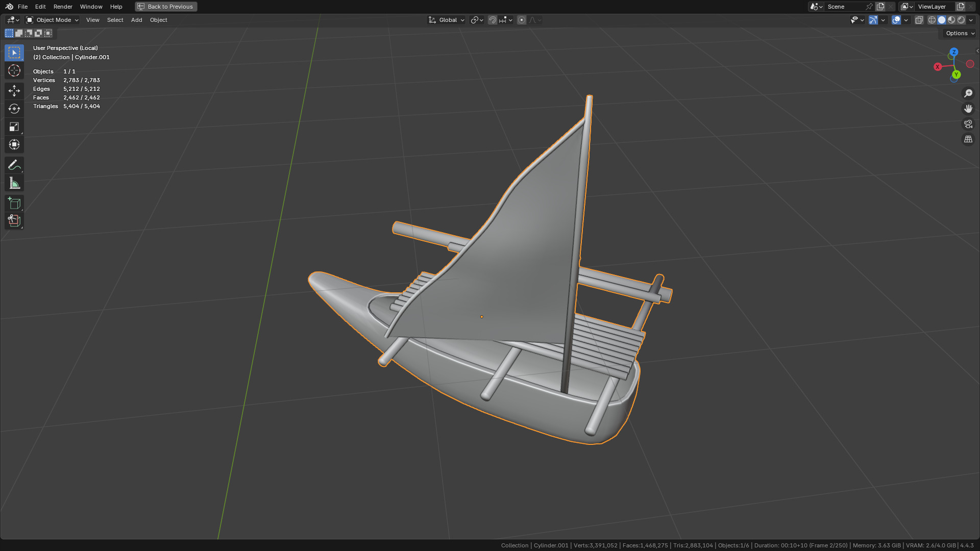Activate the 3D Cursor tool
The width and height of the screenshot is (980, 551).
click(14, 70)
